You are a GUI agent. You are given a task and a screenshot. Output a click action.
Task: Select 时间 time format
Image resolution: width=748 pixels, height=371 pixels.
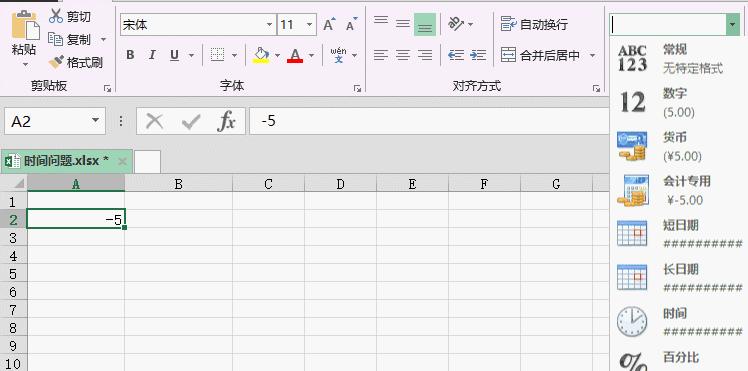click(679, 322)
